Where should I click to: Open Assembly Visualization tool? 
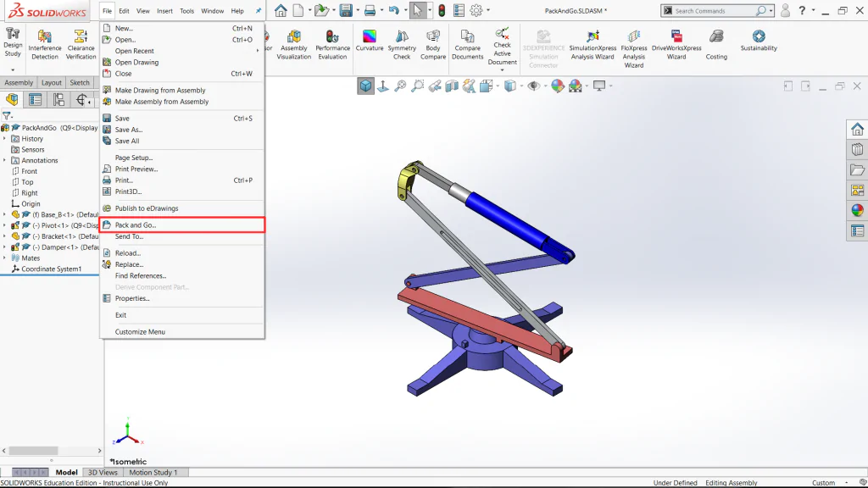tap(293, 44)
